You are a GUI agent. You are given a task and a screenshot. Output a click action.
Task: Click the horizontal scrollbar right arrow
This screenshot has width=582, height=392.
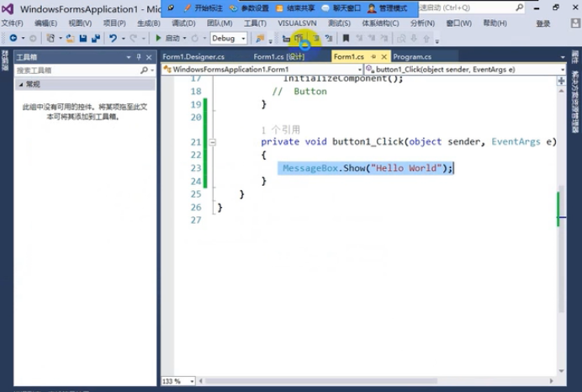click(x=551, y=381)
